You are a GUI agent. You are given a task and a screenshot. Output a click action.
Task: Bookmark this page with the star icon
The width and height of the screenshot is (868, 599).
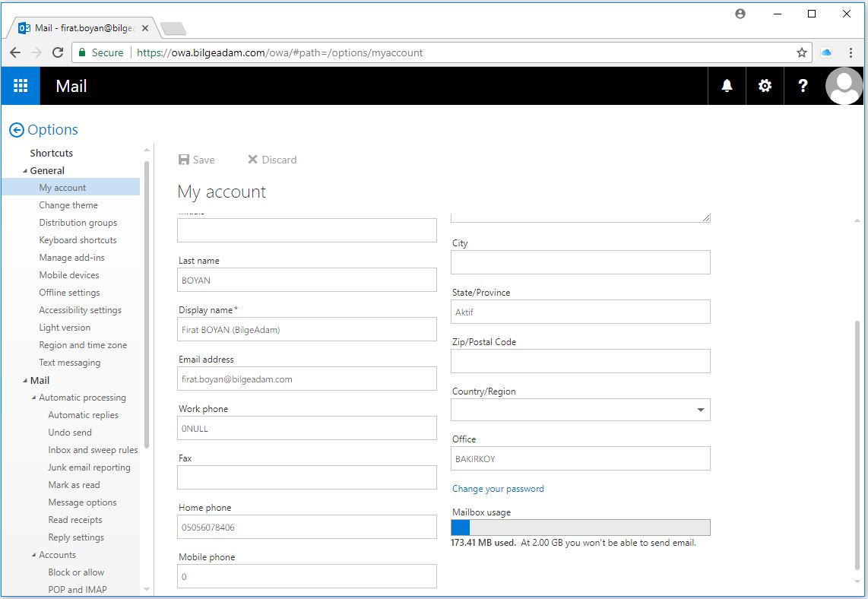pos(802,52)
